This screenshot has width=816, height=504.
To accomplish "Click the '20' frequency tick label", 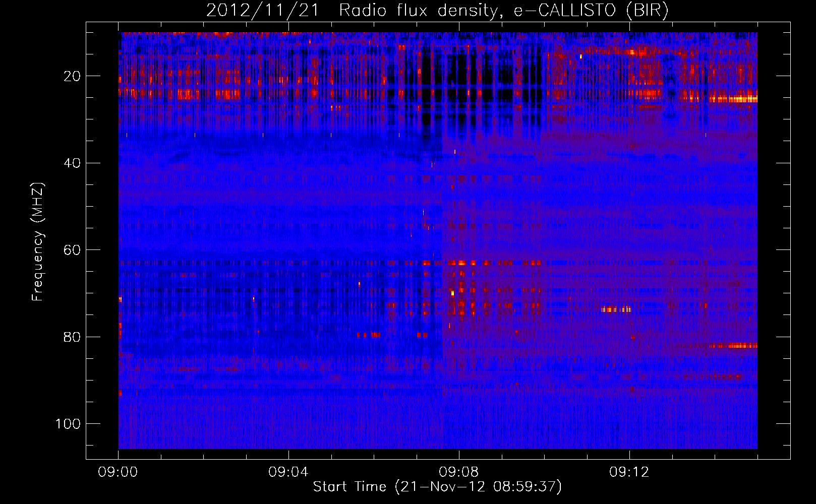I will pos(73,76).
